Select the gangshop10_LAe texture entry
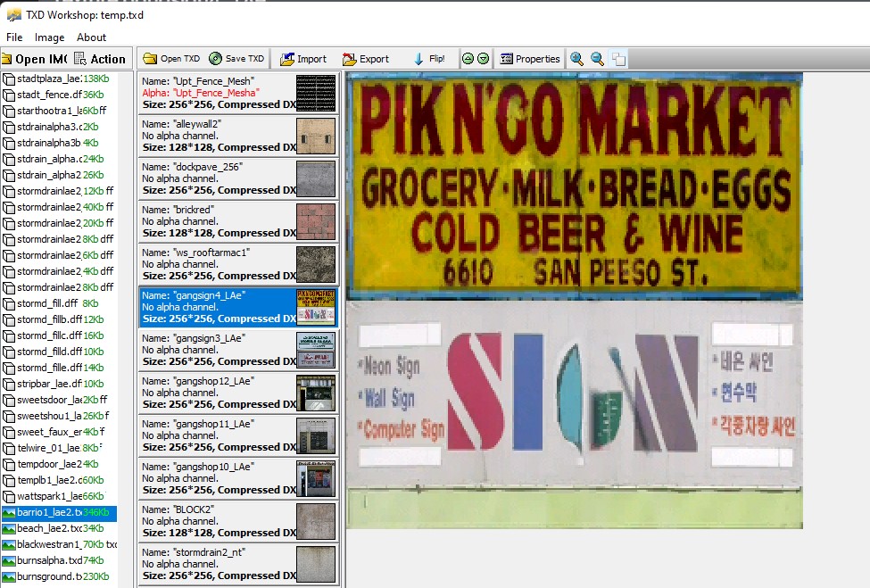Image resolution: width=870 pixels, height=588 pixels. (238, 478)
